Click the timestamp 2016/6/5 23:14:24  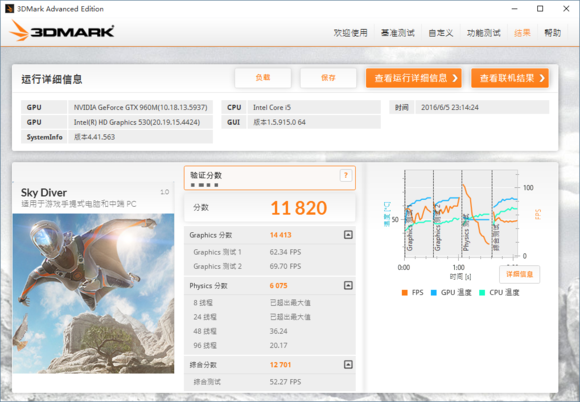(x=482, y=107)
